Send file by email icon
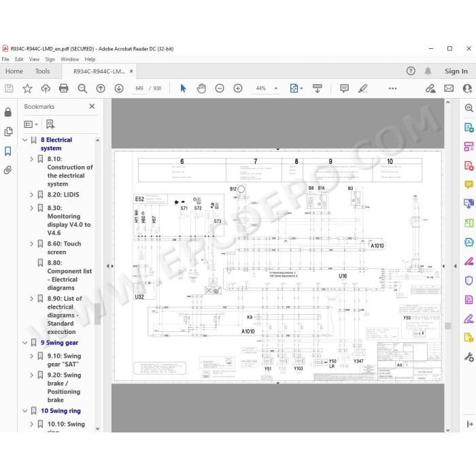Viewport: 476px width, 476px height. (x=449, y=88)
